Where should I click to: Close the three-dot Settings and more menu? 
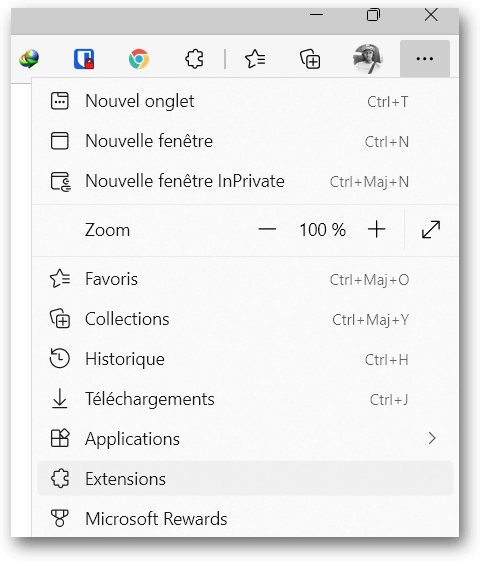coord(425,59)
